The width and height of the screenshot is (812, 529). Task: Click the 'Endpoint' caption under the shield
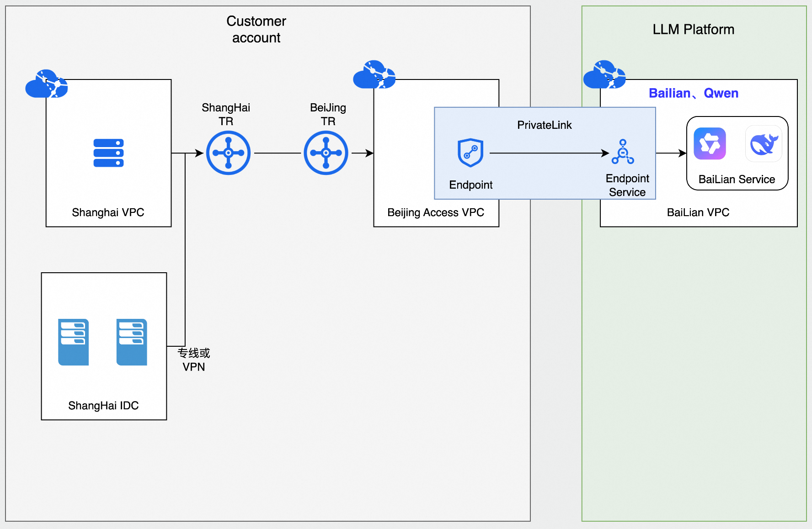470,185
